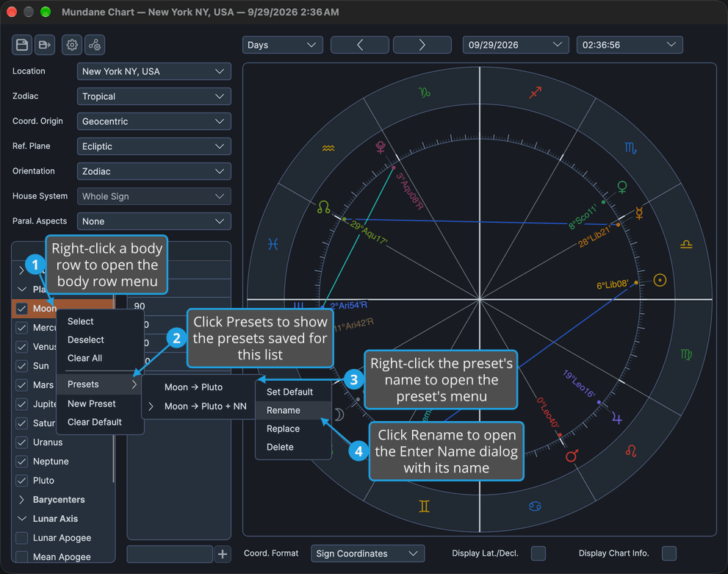This screenshot has height=574, width=728.
Task: Click the Jupiter glyph on chart
Action: pyautogui.click(x=617, y=418)
